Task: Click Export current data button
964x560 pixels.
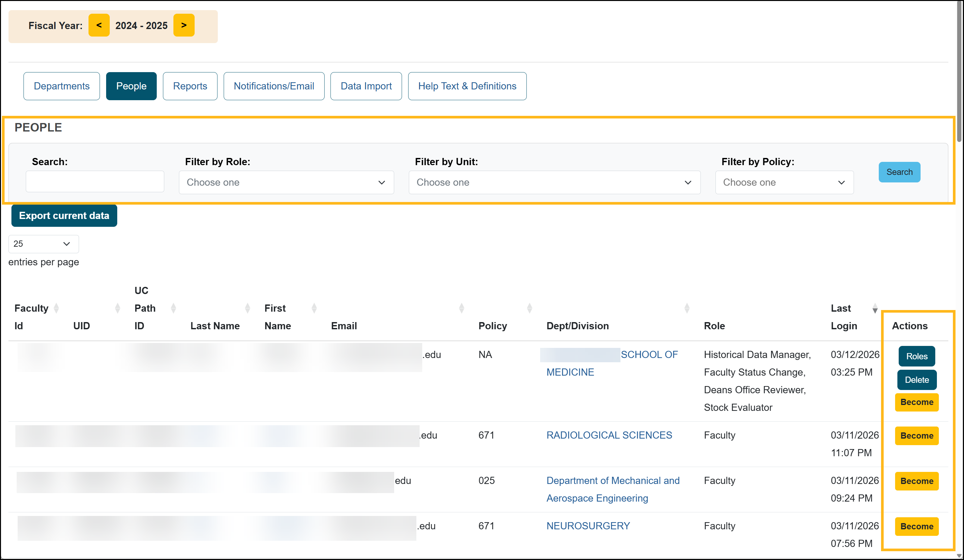Action: pyautogui.click(x=64, y=216)
